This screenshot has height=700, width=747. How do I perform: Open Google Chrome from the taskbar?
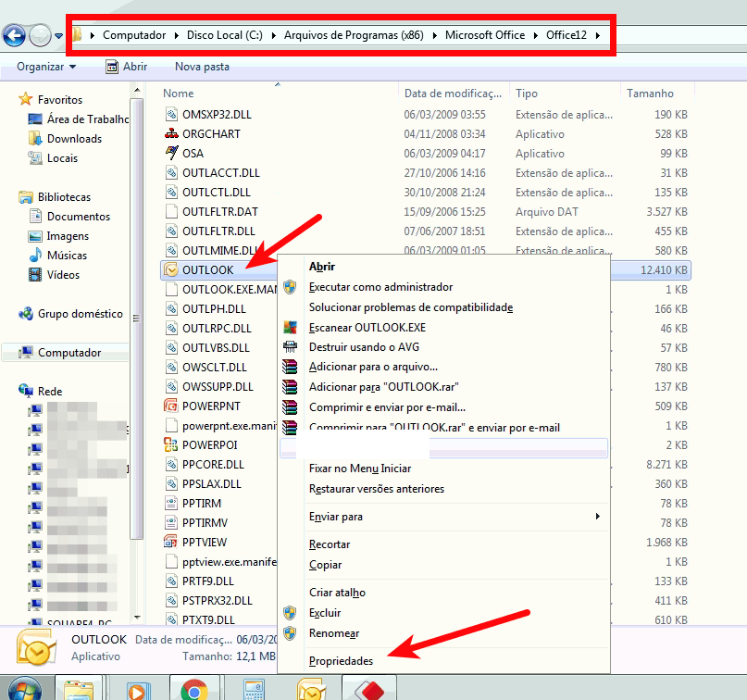(193, 690)
